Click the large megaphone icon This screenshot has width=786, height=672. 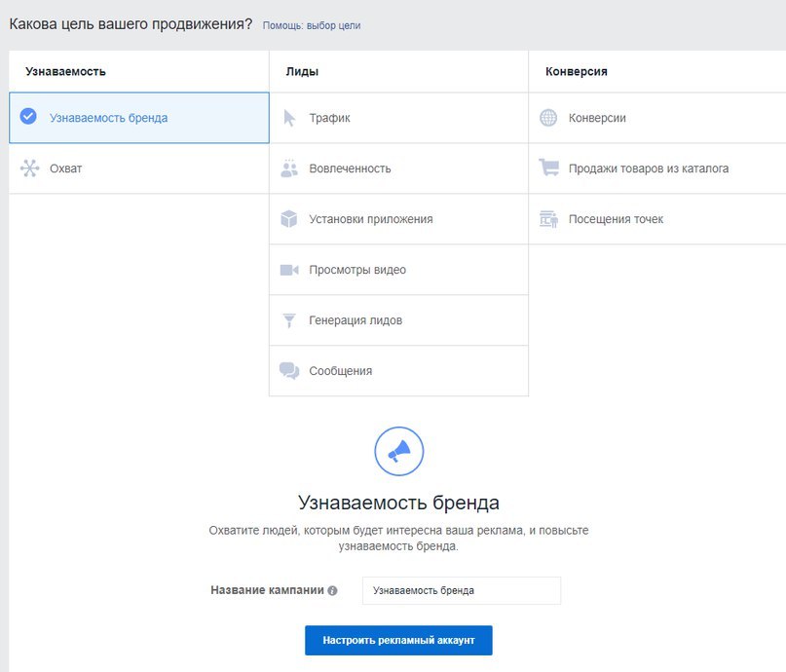[x=398, y=451]
